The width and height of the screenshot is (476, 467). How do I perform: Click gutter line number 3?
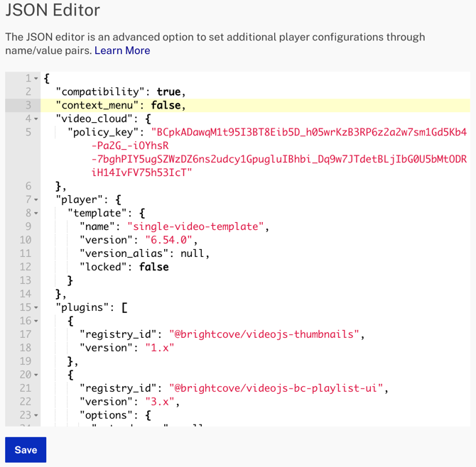[28, 105]
